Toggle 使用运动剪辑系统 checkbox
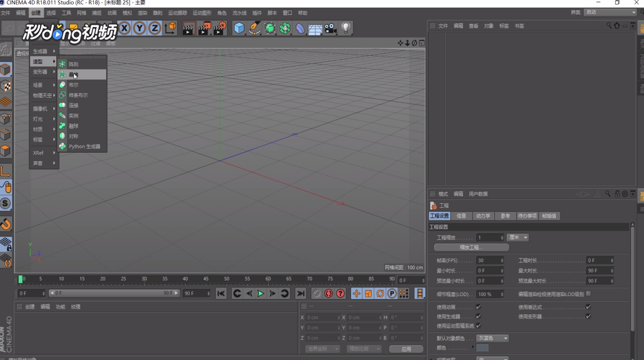Screen dimensions: 644x360 tap(478, 326)
